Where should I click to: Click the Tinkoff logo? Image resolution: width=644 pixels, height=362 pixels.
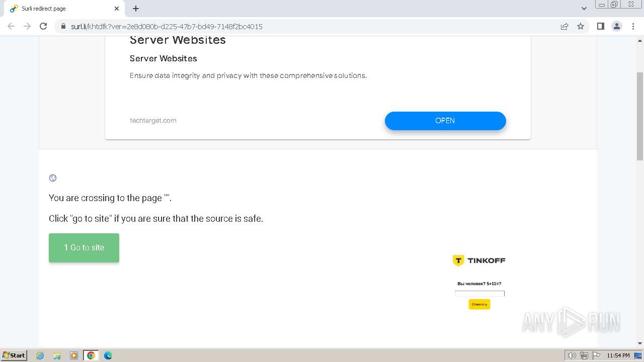pyautogui.click(x=479, y=260)
